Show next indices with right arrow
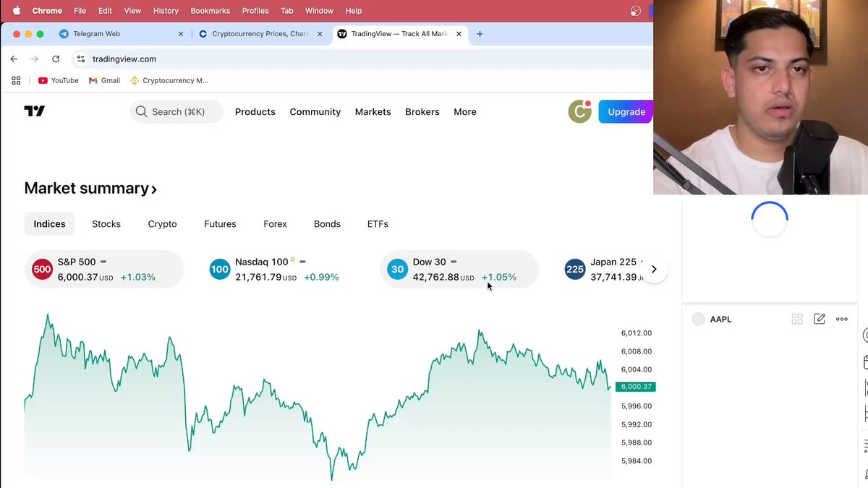Viewport: 868px width, 488px height. 654,269
